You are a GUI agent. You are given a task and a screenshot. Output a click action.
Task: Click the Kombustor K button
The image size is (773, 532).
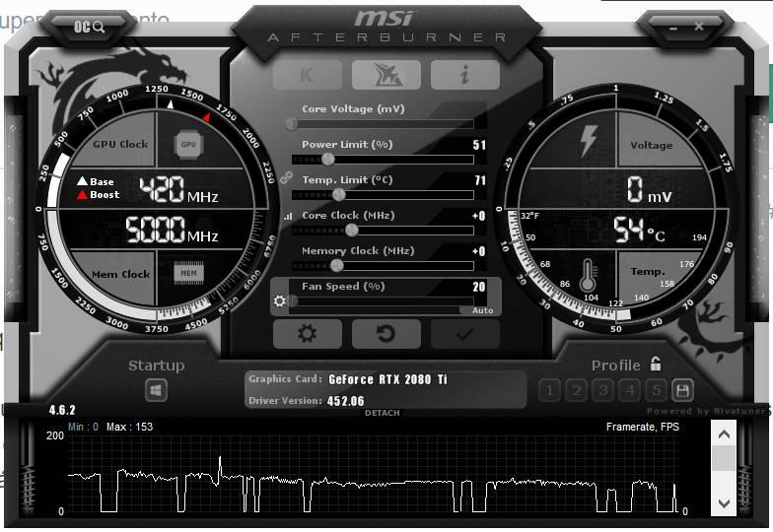(308, 75)
